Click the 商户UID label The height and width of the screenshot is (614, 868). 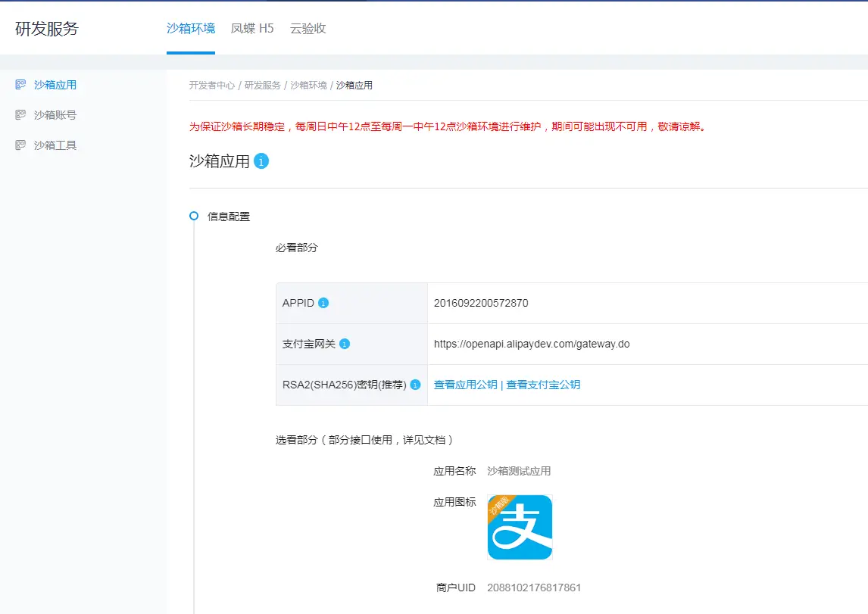pyautogui.click(x=456, y=588)
